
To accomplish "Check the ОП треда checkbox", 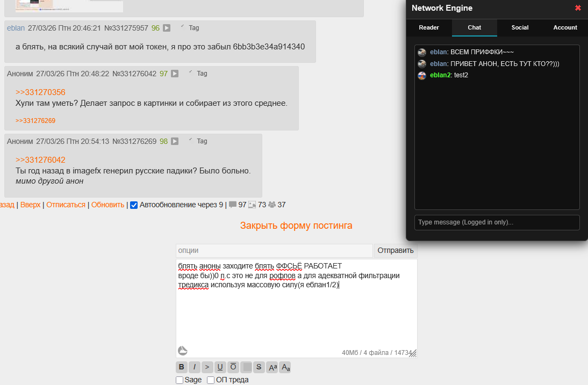I will (x=211, y=380).
